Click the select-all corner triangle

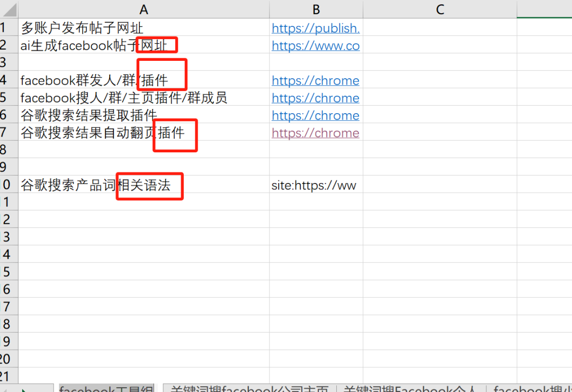9,9
